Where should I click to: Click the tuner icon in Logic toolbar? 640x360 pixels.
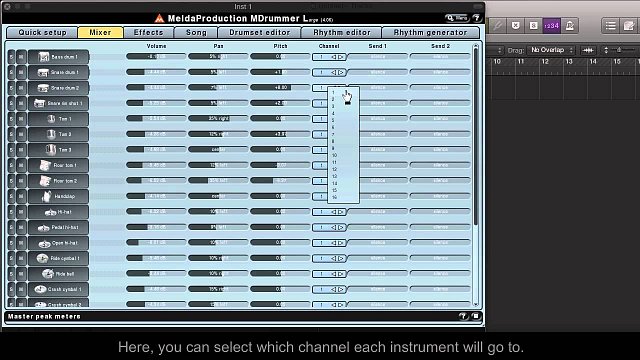[x=497, y=26]
